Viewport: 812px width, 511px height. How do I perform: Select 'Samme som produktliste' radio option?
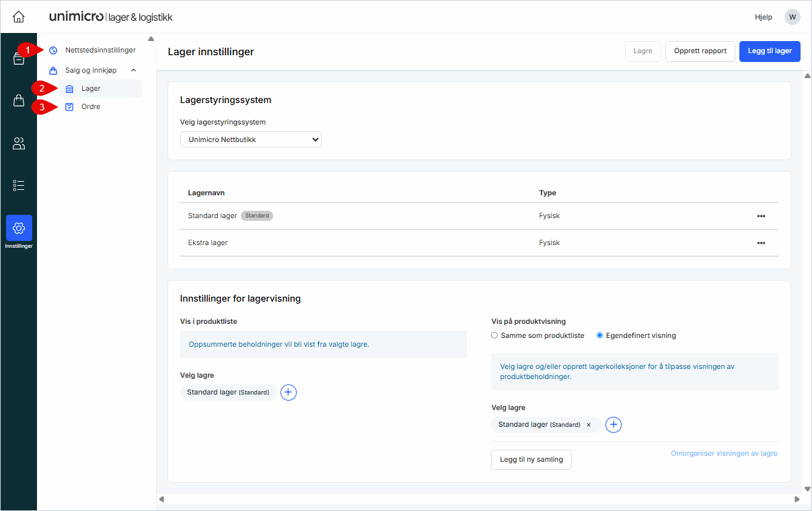495,335
